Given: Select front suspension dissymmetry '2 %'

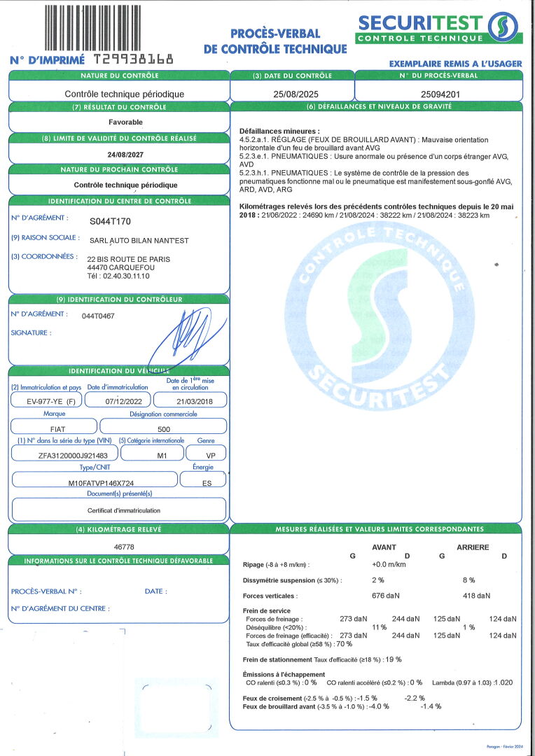Looking at the screenshot, I should tap(377, 580).
